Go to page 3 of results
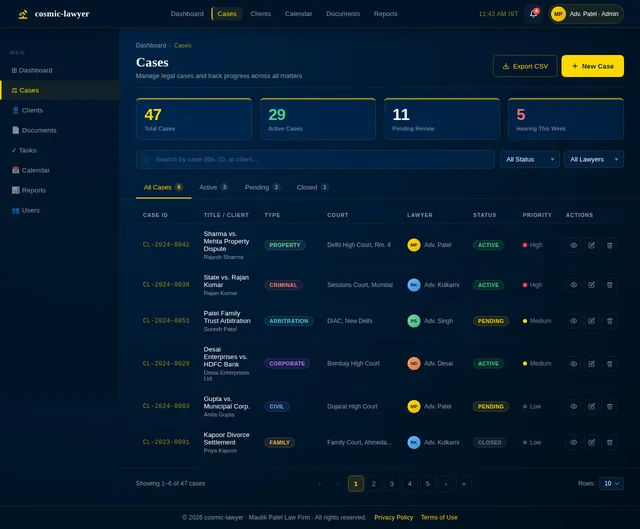Viewport: 640px width, 529px height. [x=391, y=483]
